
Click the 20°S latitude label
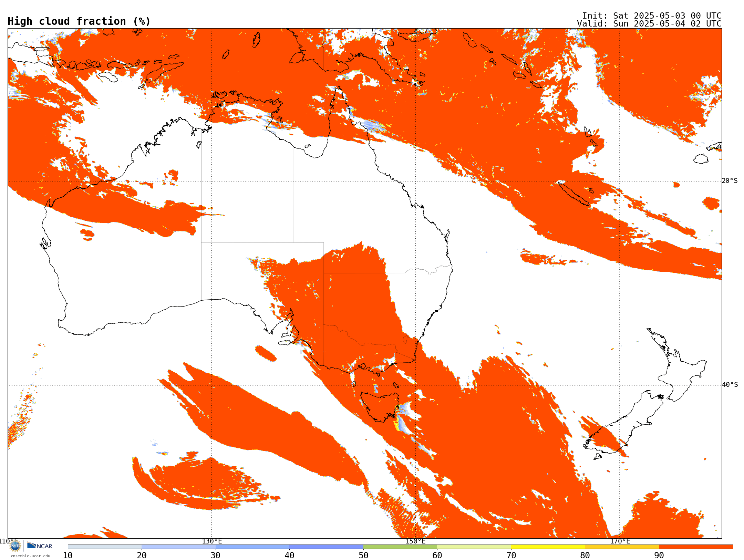pos(730,181)
